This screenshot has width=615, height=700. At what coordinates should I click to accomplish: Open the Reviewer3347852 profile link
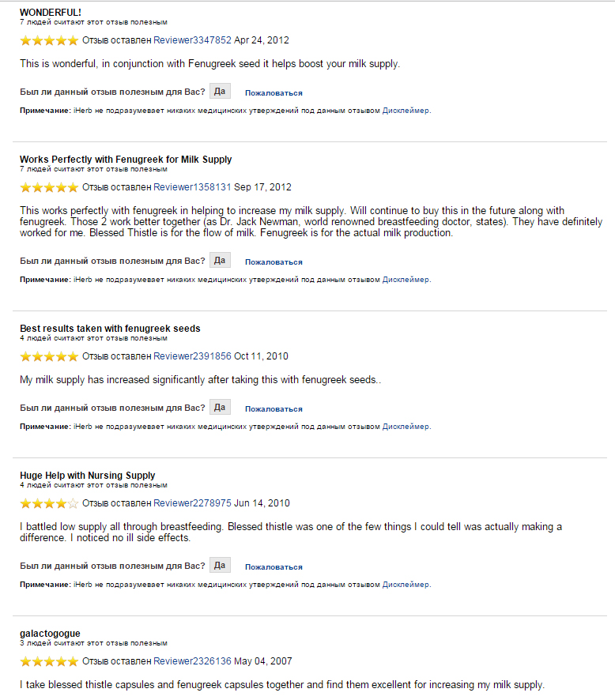click(192, 40)
